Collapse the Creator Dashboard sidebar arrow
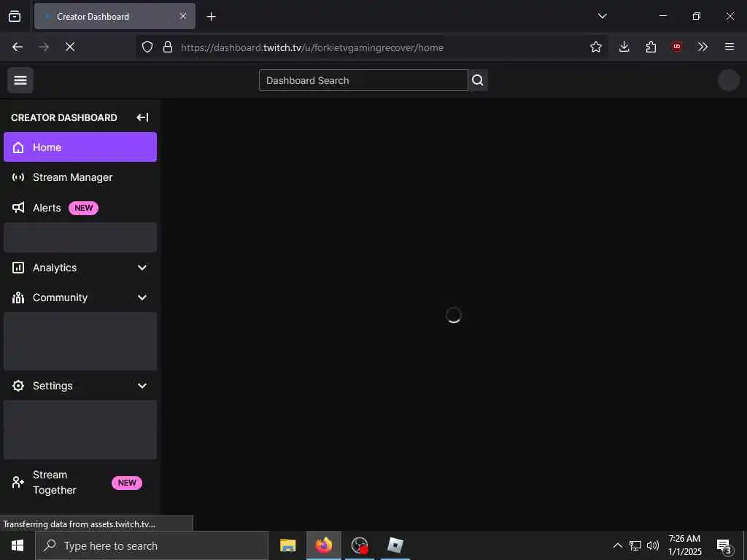Screen dimensions: 747x560 [142, 117]
